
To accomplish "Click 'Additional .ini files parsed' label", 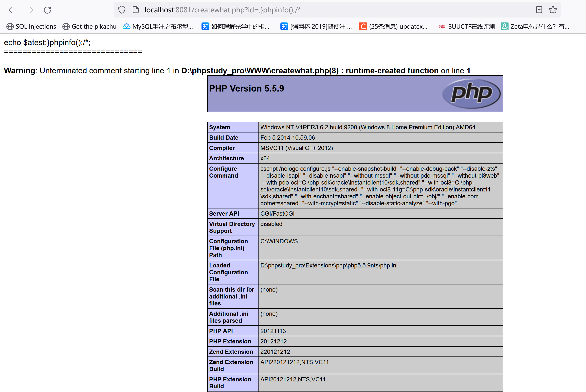I will (x=228, y=317).
